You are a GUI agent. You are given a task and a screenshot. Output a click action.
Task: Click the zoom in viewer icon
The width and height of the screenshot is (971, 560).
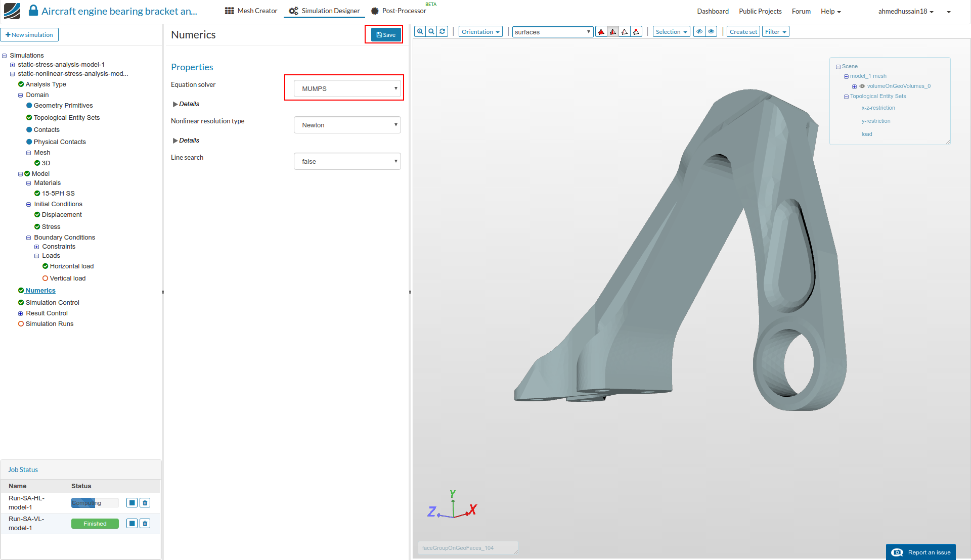click(420, 31)
